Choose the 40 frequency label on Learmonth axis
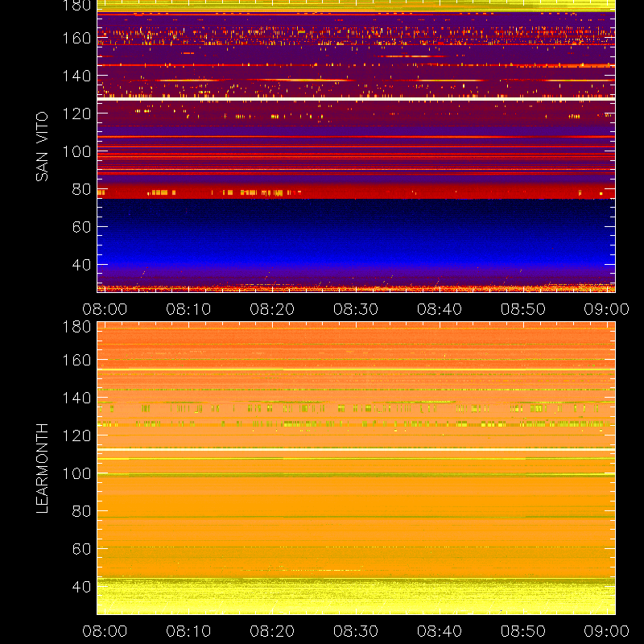Viewport: 644px width, 644px height. (81, 587)
